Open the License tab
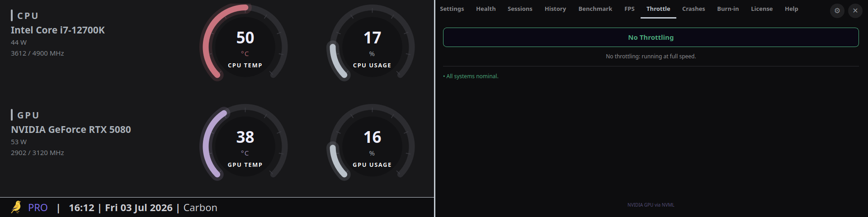 762,9
